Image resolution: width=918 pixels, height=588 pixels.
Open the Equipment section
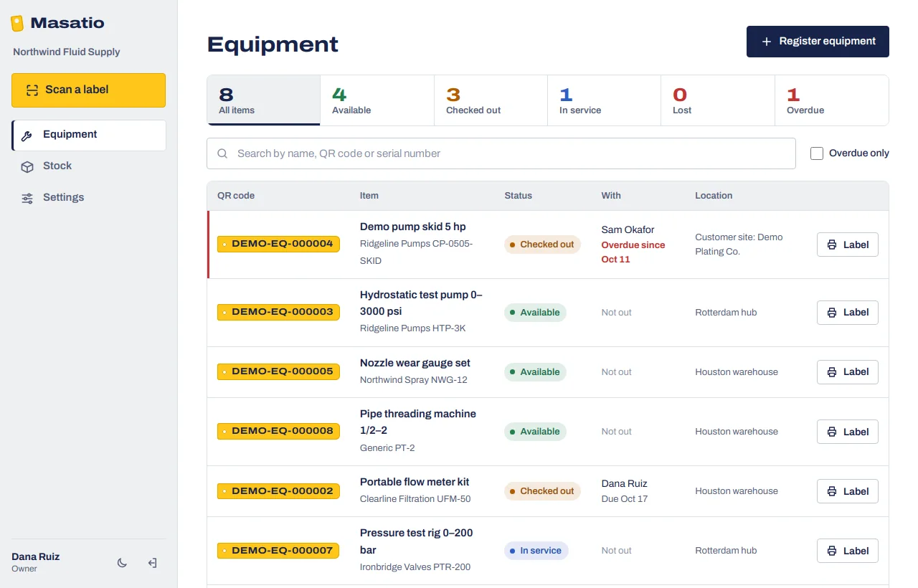point(89,136)
